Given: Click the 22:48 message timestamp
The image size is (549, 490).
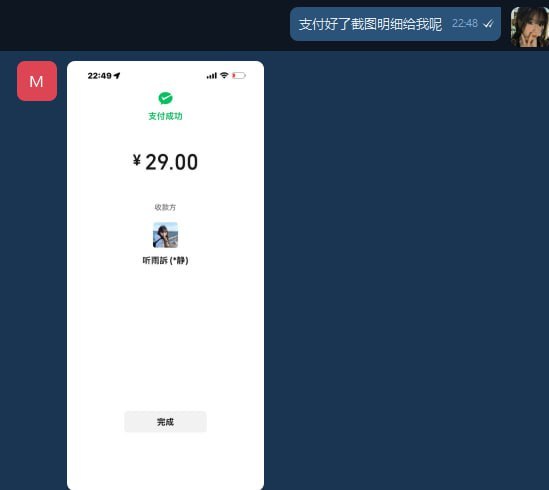Looking at the screenshot, I should pyautogui.click(x=465, y=23).
